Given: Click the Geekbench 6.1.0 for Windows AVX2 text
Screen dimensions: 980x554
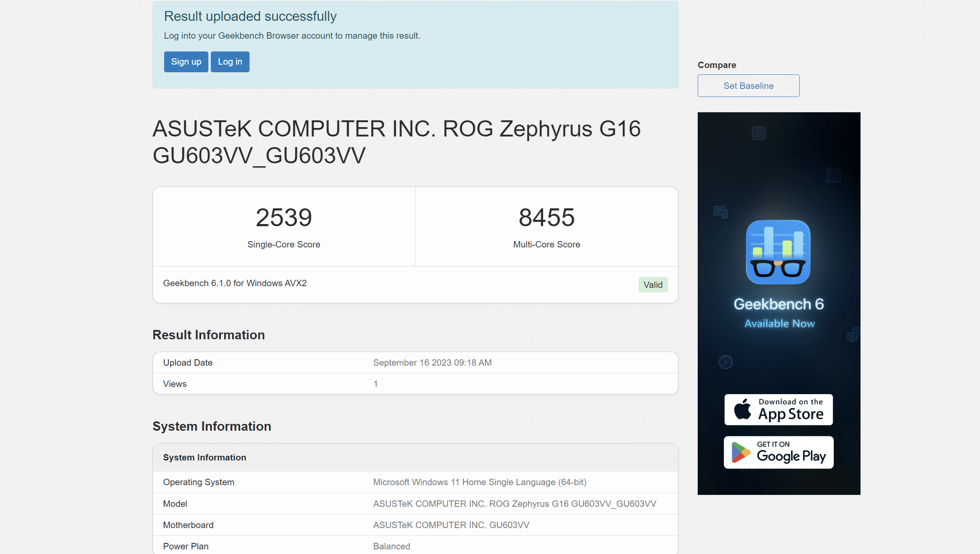Looking at the screenshot, I should (x=235, y=283).
